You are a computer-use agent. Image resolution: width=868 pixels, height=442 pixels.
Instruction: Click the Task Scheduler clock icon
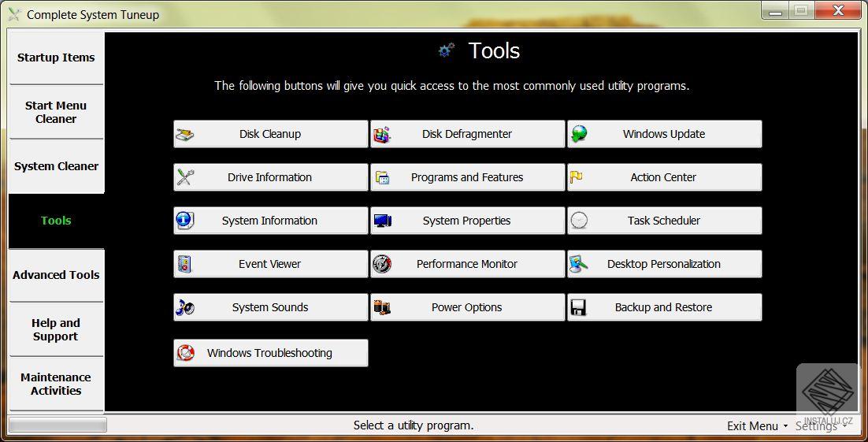[x=579, y=221]
